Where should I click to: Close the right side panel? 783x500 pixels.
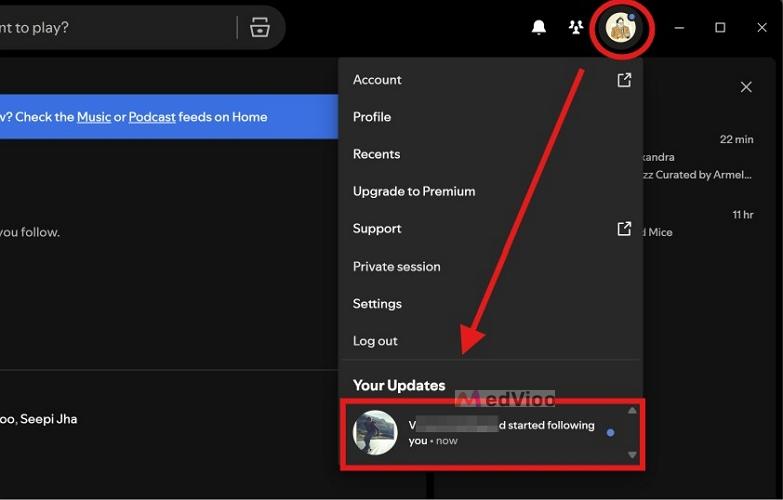[x=746, y=87]
